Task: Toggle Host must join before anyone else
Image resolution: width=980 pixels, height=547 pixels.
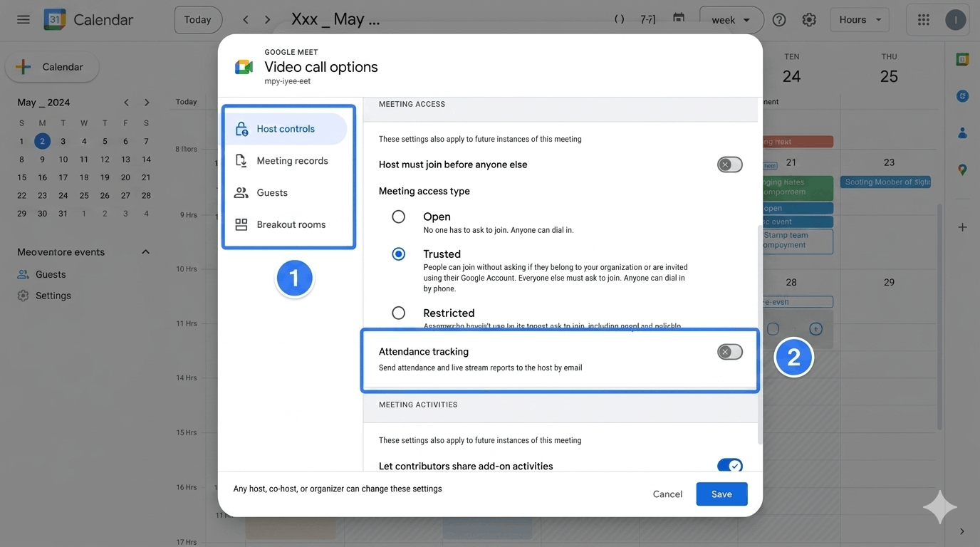Action: coord(730,165)
